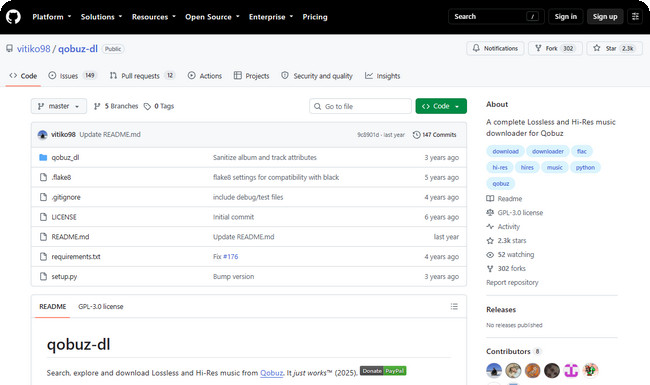
Task: Click vitiko98 avatar in commit row
Action: point(42,135)
